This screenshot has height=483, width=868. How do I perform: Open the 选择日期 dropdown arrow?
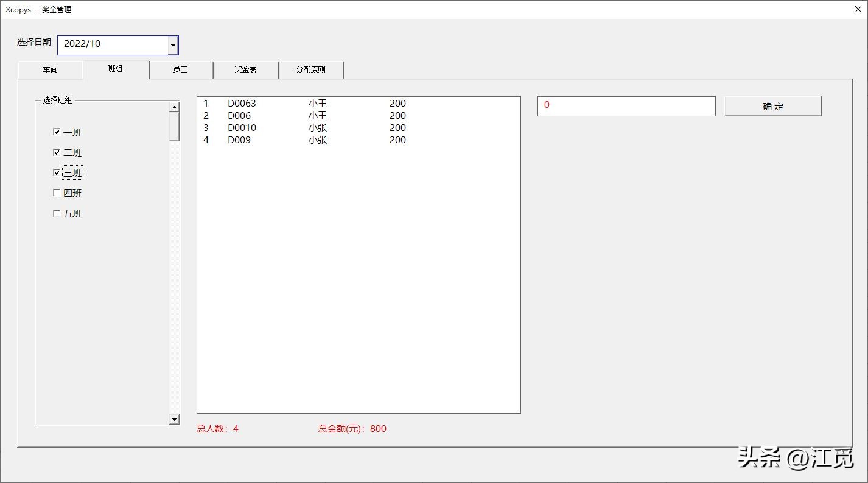point(173,45)
